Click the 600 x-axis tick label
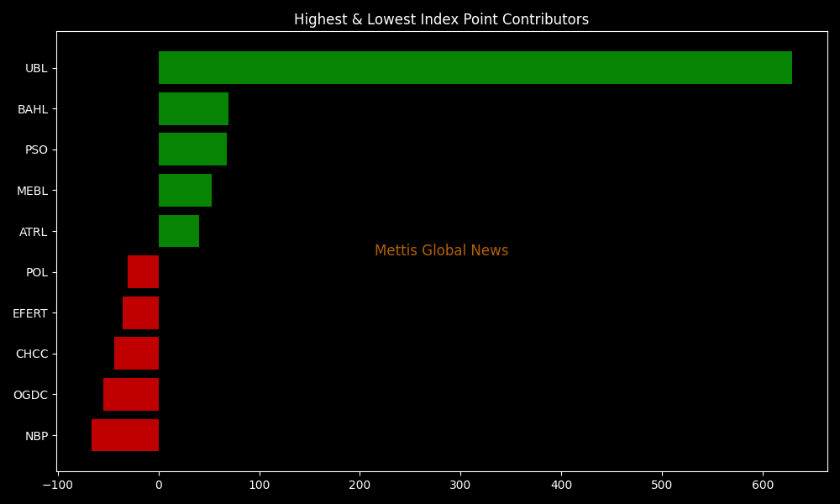Viewport: 840px width, 504px height. coord(763,486)
